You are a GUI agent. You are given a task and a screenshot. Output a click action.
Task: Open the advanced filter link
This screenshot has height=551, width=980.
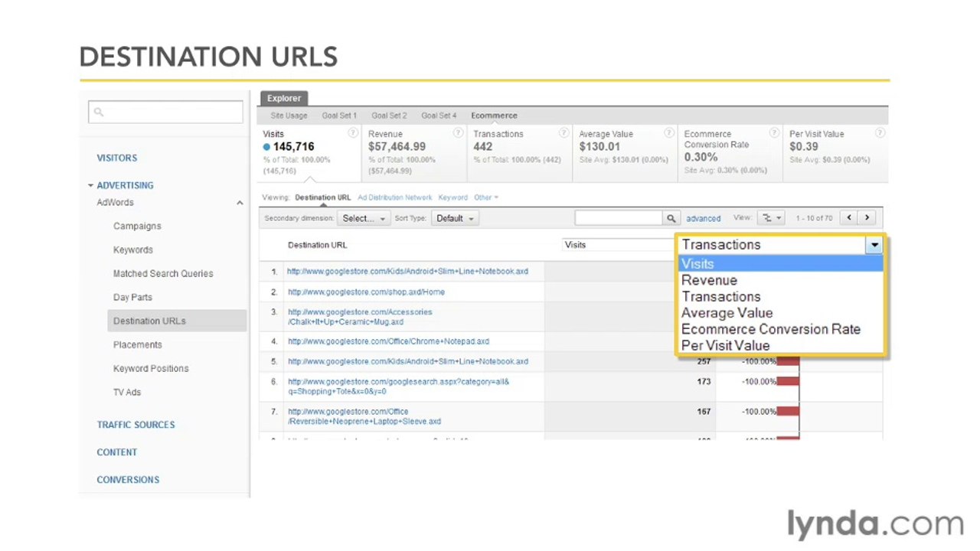(x=704, y=218)
